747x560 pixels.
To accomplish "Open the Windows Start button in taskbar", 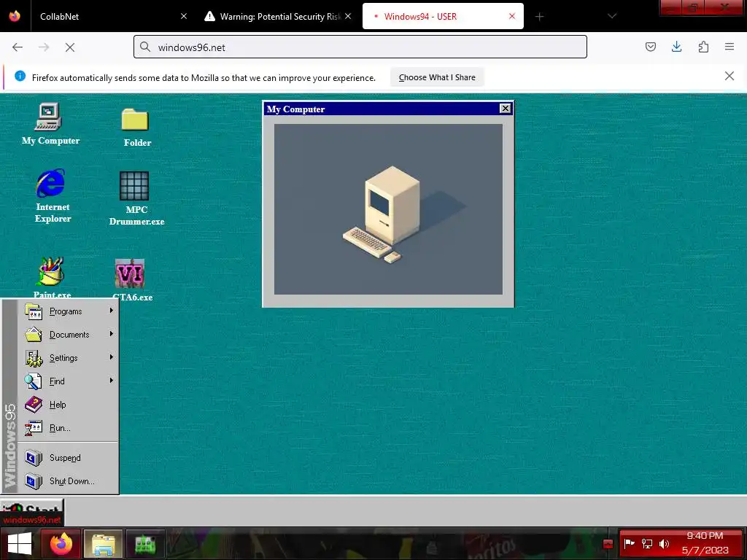I will (20, 544).
